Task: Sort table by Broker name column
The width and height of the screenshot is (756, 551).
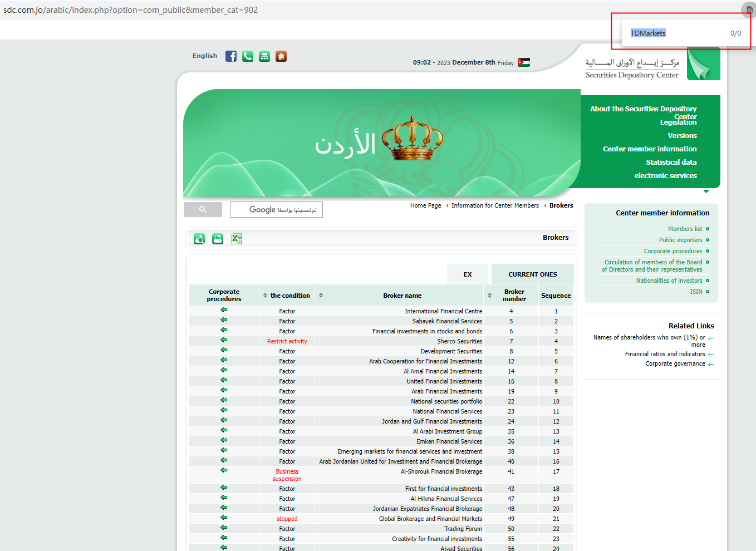Action: coord(321,296)
